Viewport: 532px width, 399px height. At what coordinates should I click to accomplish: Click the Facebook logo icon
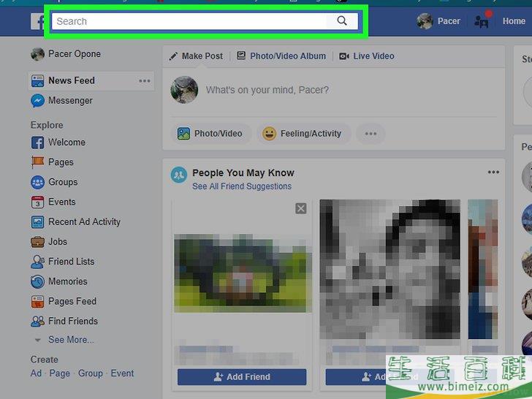[37, 22]
